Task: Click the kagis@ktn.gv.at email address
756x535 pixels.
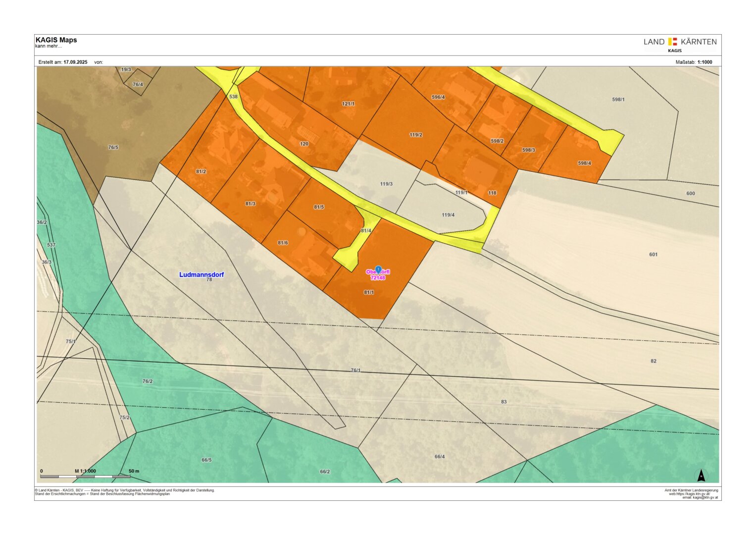Action: click(700, 497)
